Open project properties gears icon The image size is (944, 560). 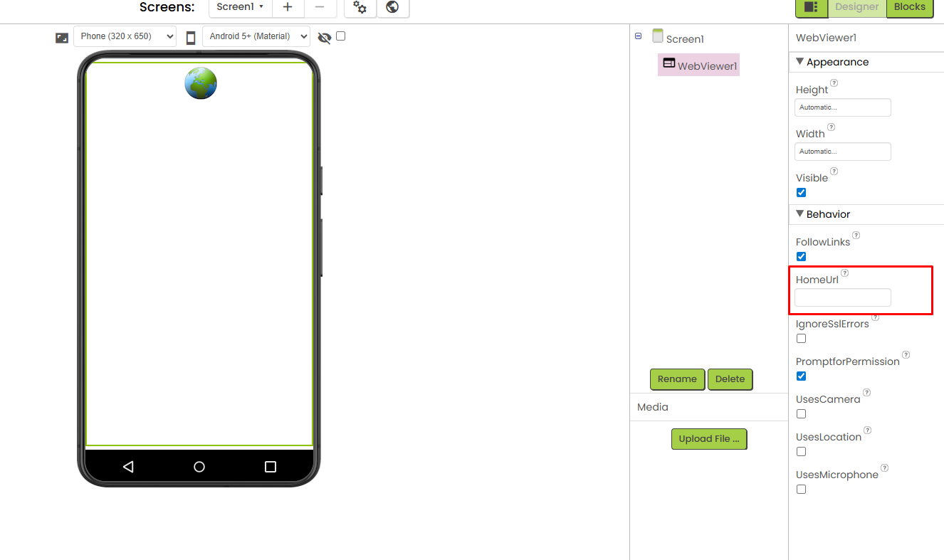pos(360,7)
